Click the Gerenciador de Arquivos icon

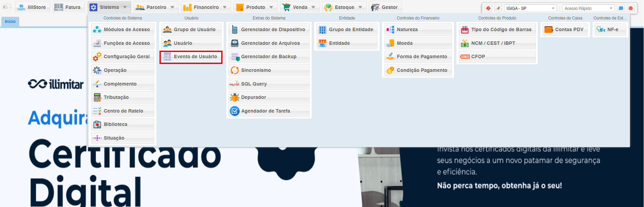tap(235, 43)
